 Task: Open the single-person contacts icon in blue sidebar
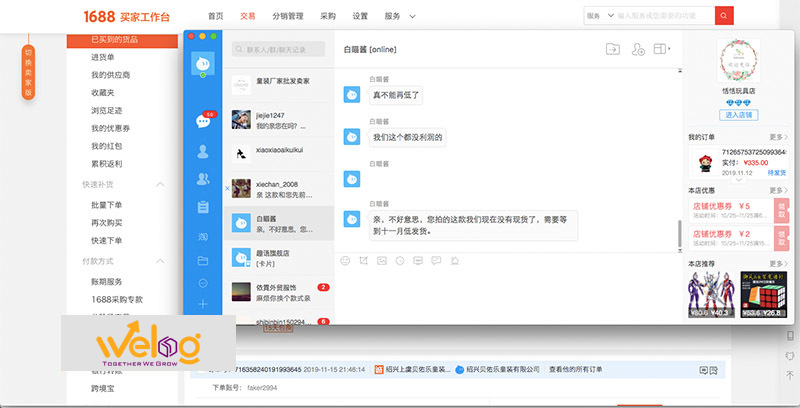203,151
